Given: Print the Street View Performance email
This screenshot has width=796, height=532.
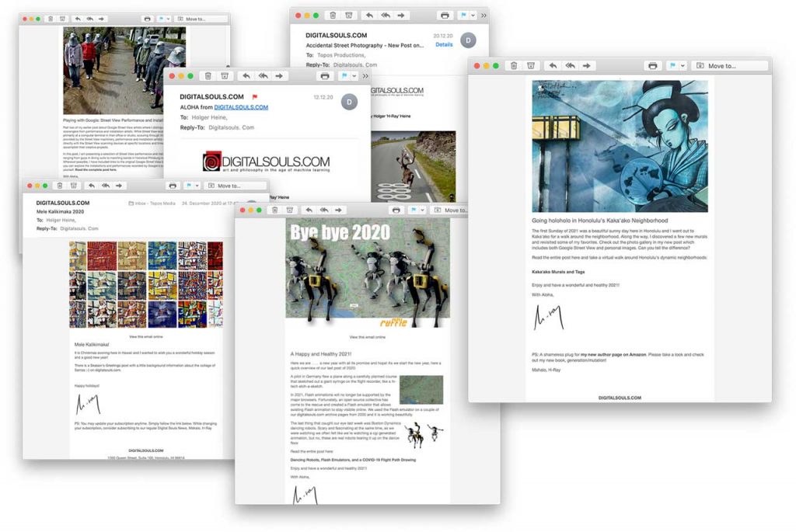Looking at the screenshot, I should click(147, 19).
